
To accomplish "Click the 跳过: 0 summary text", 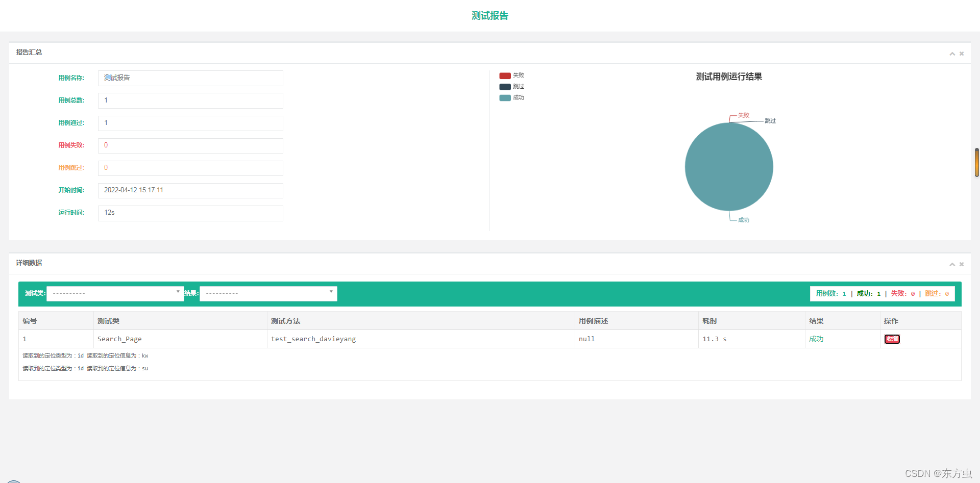I will (937, 294).
